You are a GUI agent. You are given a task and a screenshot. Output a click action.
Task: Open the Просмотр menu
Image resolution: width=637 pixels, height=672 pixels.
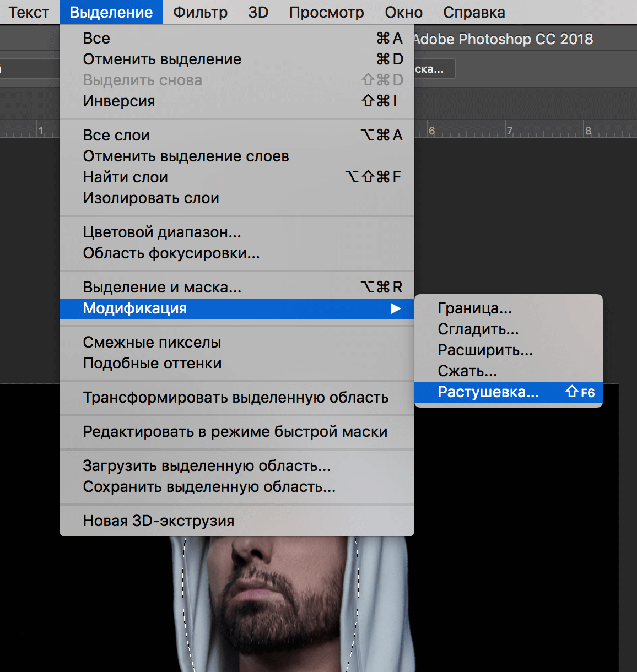(326, 12)
